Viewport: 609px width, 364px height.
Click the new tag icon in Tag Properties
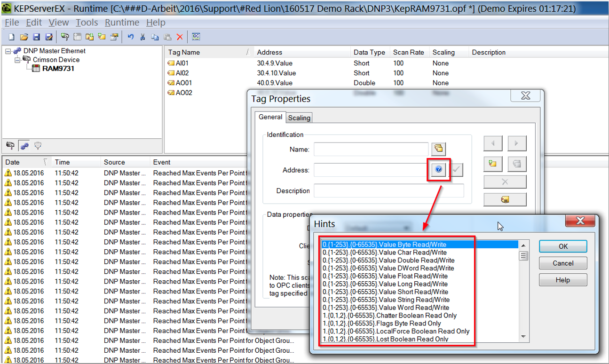coord(493,164)
